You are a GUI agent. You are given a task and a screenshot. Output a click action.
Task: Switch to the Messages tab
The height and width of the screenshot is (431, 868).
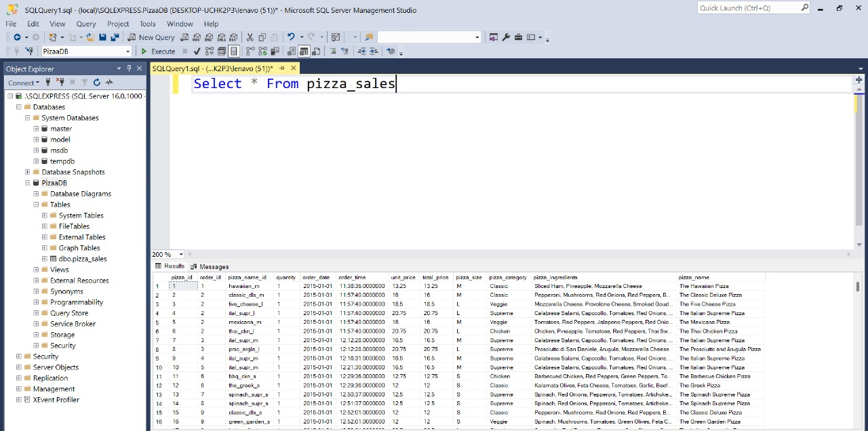[214, 266]
